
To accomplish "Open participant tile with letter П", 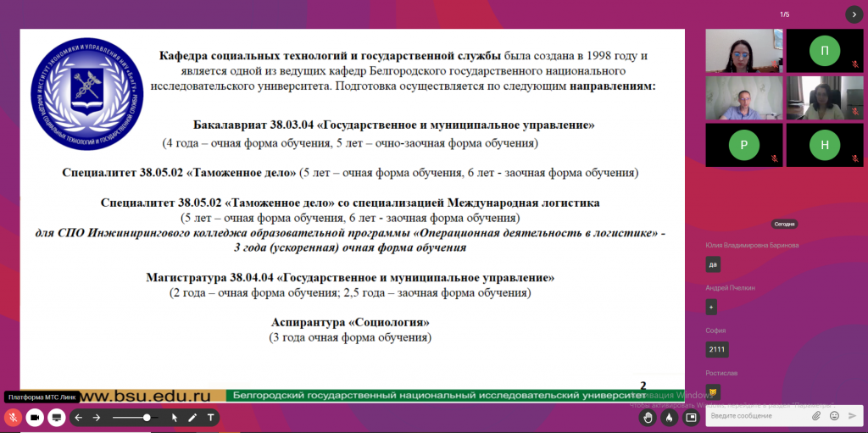I will [825, 51].
